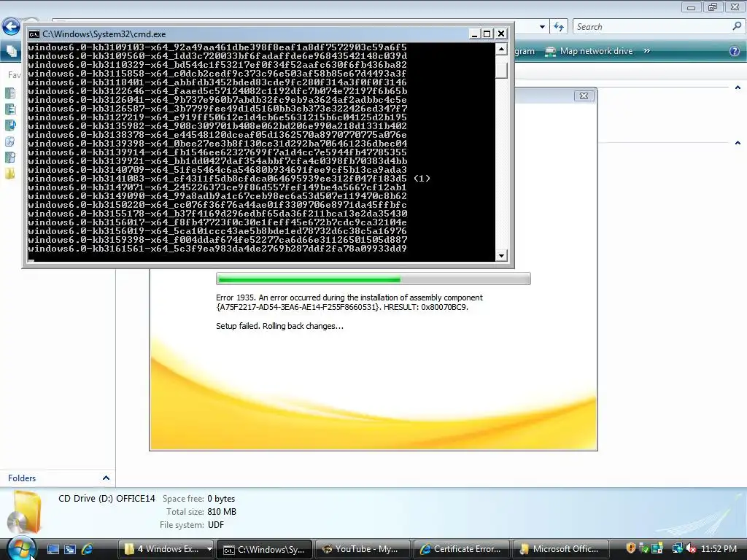The width and height of the screenshot is (747, 560).
Task: Switch to Certificate Error... taskbar button
Action: coord(462,549)
